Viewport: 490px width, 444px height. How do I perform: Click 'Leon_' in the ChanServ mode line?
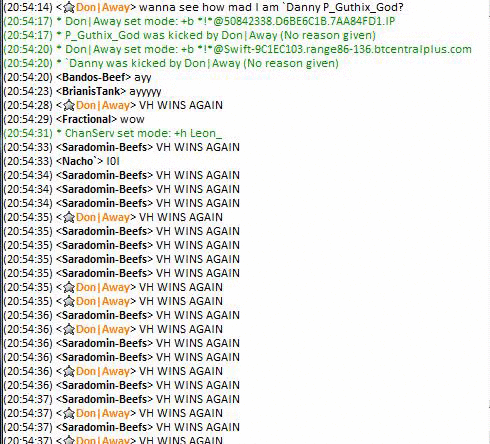point(206,133)
